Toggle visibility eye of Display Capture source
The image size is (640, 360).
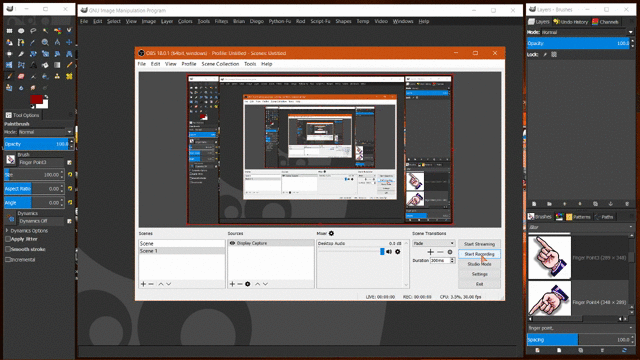[232, 243]
